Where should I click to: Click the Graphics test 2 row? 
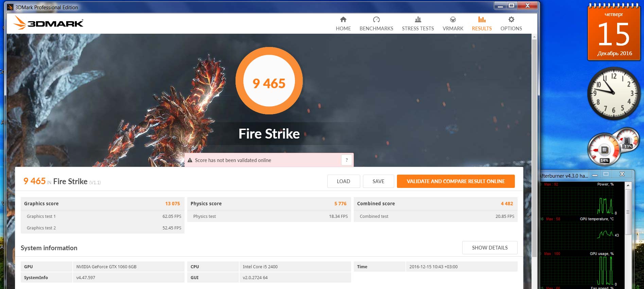point(103,228)
